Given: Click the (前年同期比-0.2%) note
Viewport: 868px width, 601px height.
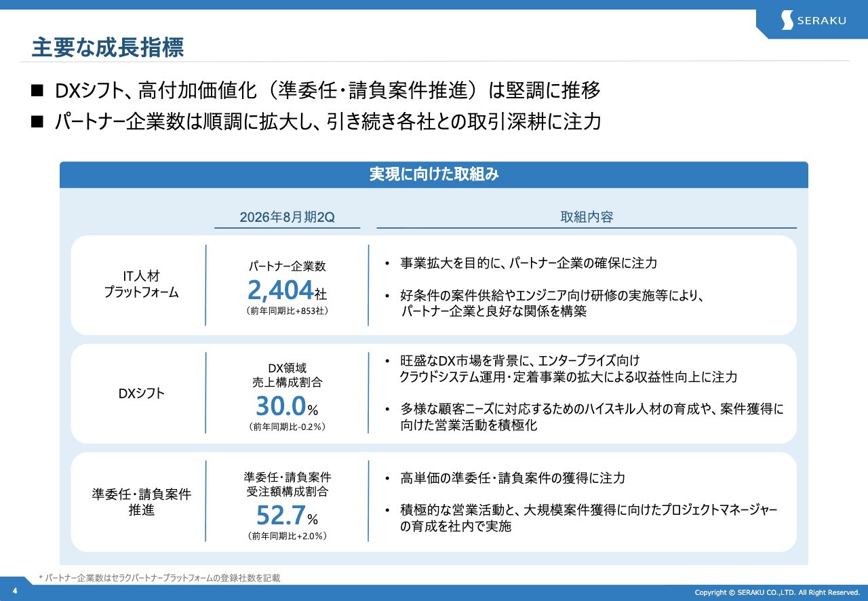Looking at the screenshot, I should tap(287, 427).
